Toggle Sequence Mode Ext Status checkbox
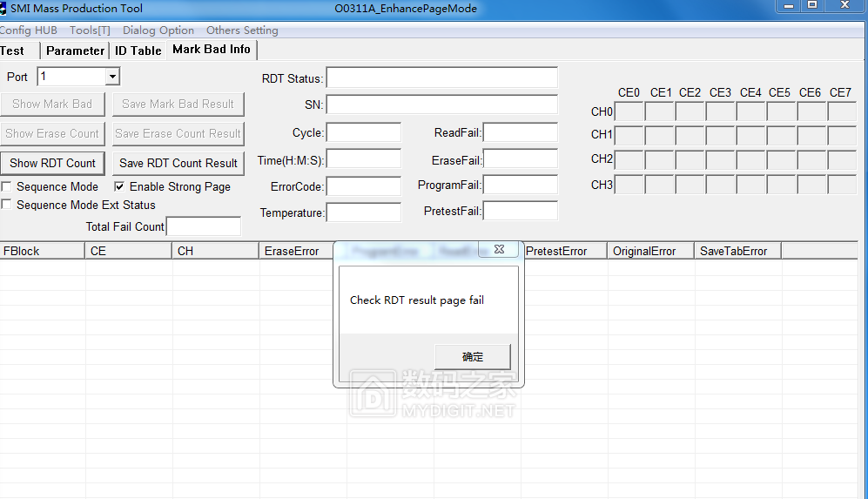This screenshot has width=868, height=499. (7, 205)
